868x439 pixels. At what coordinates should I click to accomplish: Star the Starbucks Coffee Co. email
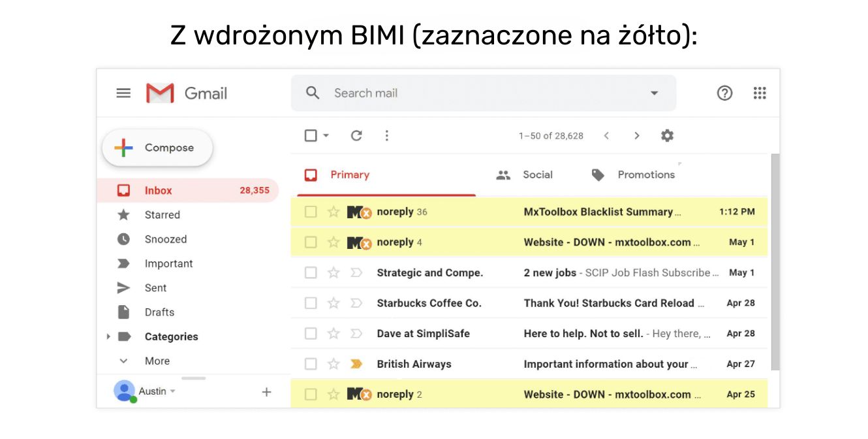pos(333,303)
